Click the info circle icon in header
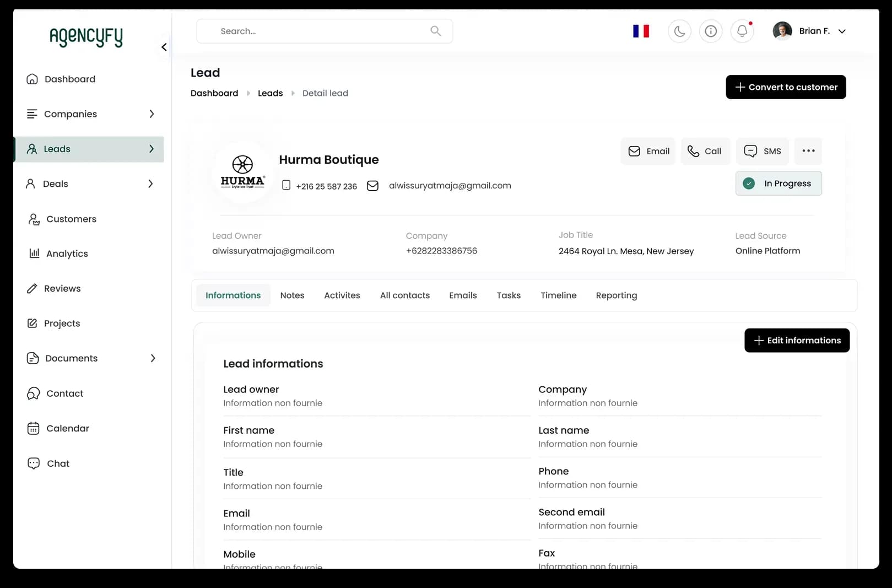The height and width of the screenshot is (588, 892). 711,31
